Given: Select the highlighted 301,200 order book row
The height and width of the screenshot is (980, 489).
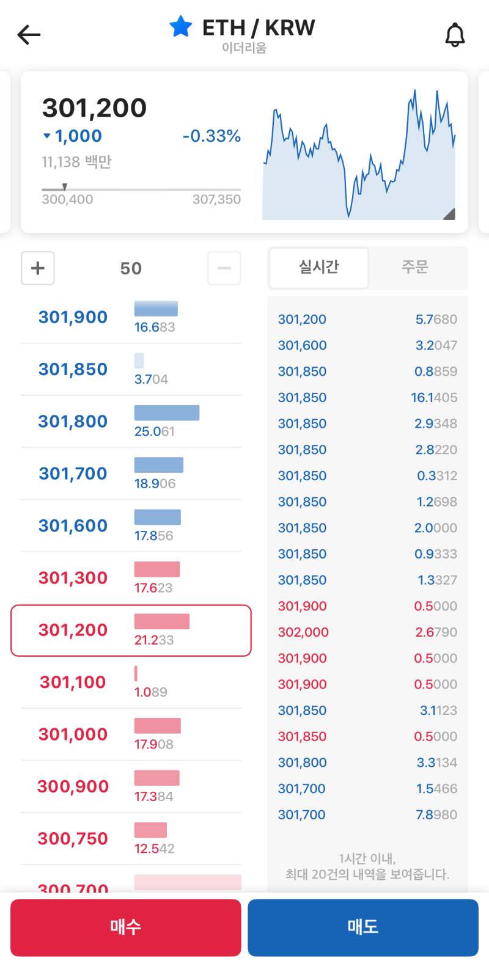Looking at the screenshot, I should click(131, 631).
